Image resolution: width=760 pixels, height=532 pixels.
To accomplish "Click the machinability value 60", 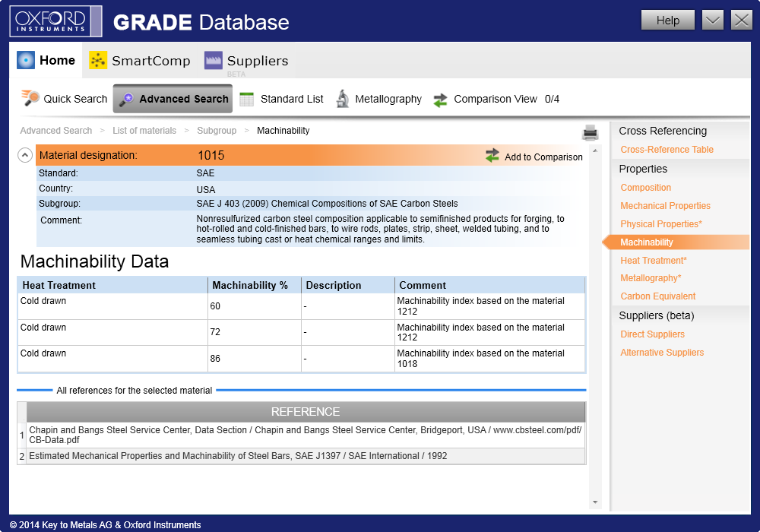I will click(x=215, y=306).
